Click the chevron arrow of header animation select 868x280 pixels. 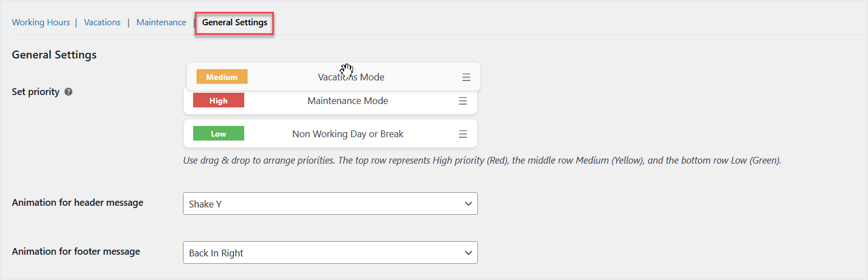[x=468, y=204]
